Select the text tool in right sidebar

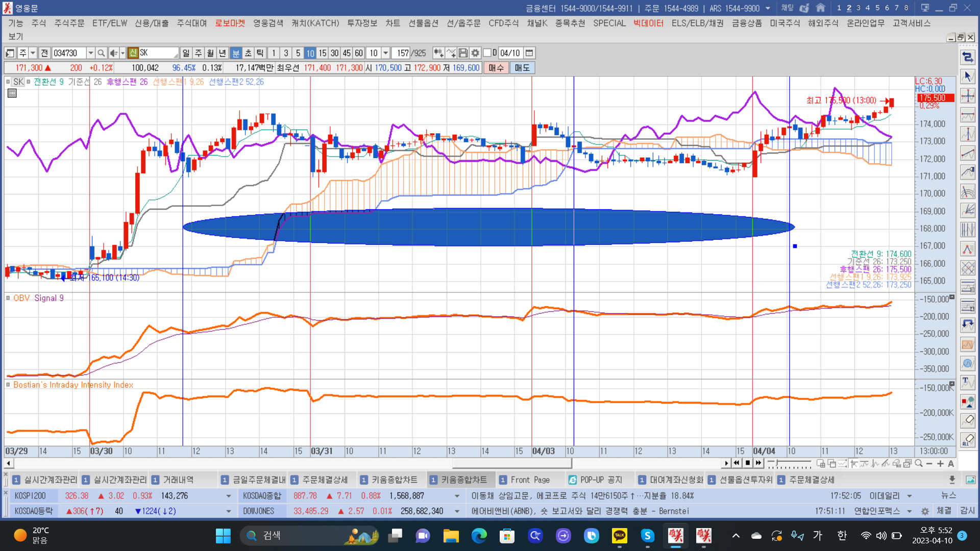[x=968, y=382]
